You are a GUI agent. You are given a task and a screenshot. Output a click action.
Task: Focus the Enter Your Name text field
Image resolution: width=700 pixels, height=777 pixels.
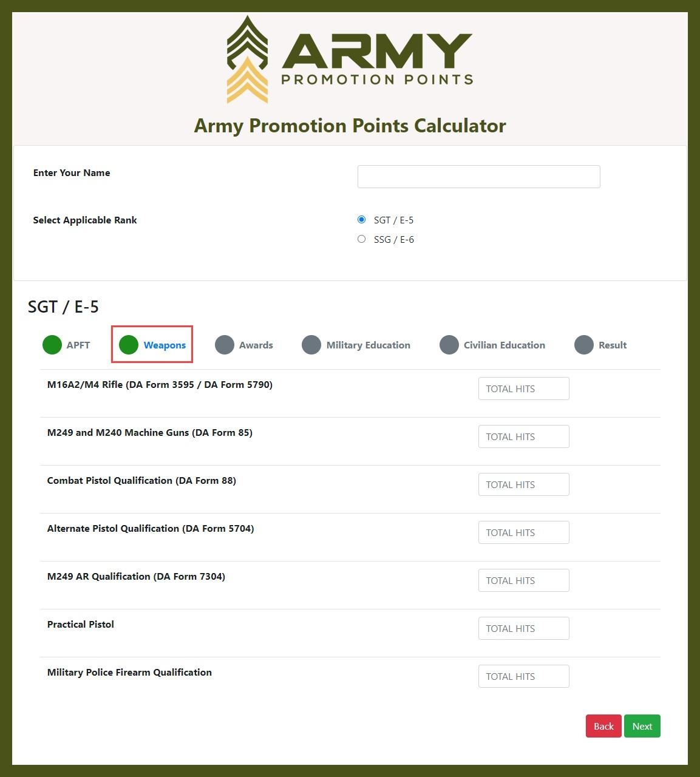478,177
